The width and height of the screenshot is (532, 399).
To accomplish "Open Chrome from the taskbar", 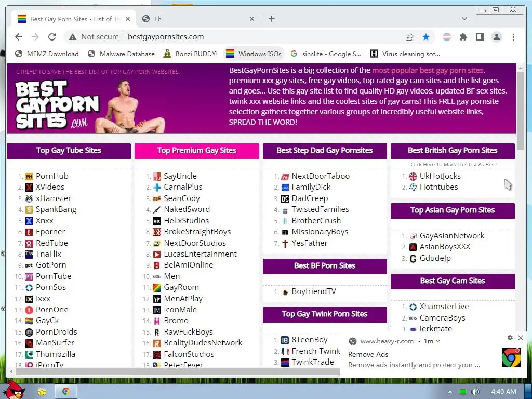I will (x=66, y=392).
